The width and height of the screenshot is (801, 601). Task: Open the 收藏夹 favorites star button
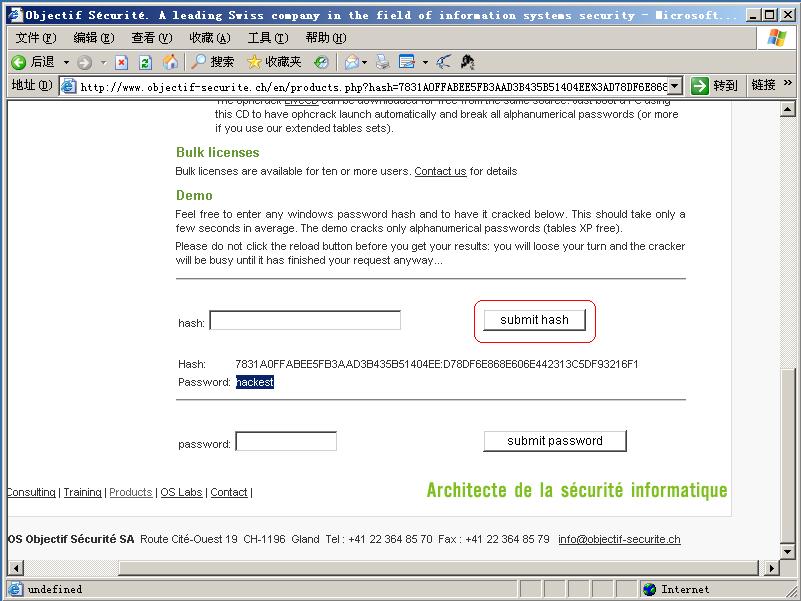274,62
